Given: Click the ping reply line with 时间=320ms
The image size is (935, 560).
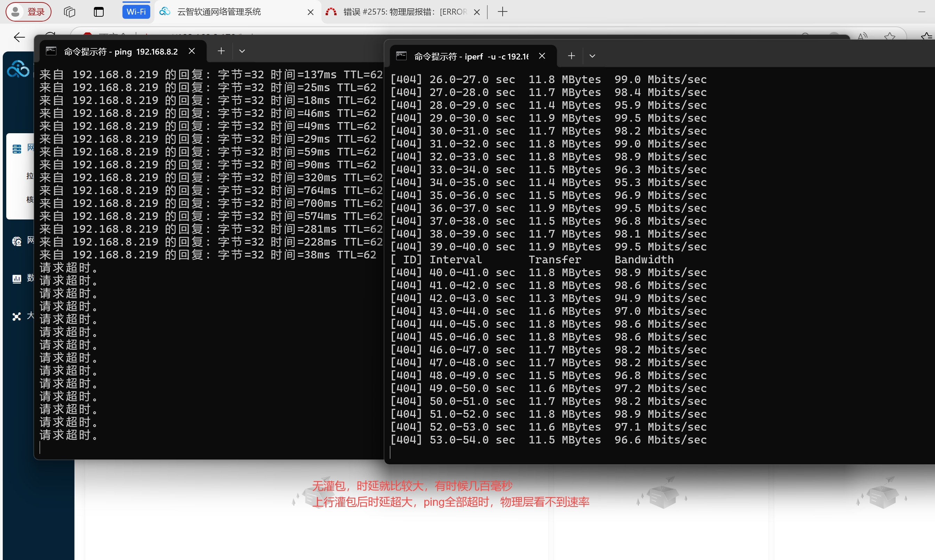Looking at the screenshot, I should [x=211, y=178].
